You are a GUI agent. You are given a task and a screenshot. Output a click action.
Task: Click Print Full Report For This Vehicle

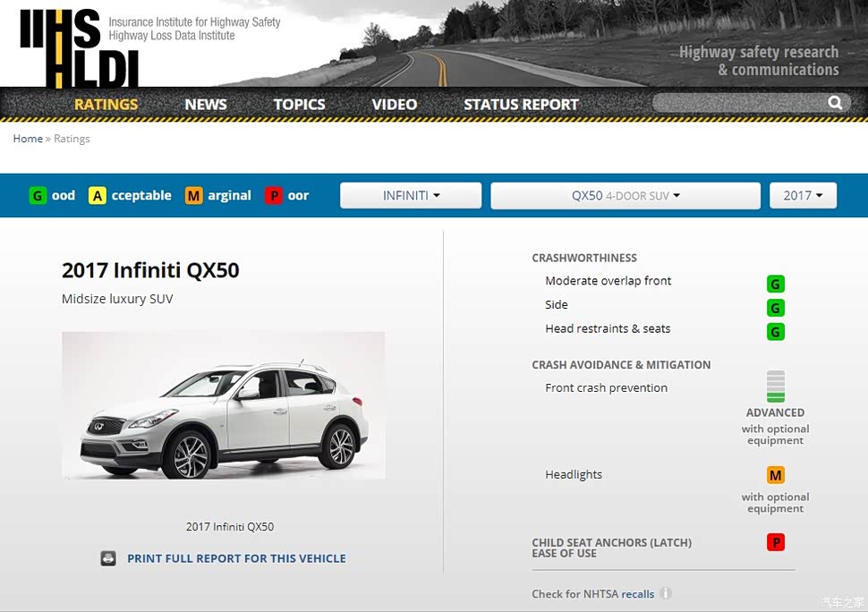(x=236, y=558)
